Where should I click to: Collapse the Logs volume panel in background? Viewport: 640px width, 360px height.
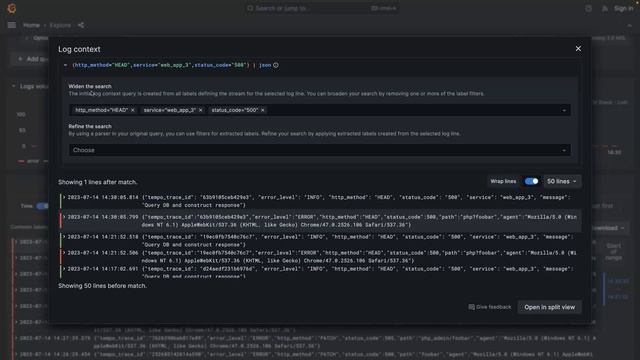coord(13,86)
